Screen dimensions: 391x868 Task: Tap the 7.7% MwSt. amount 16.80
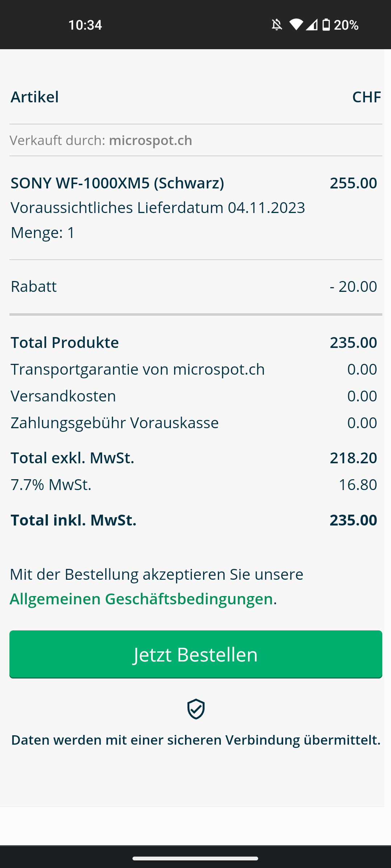point(357,485)
